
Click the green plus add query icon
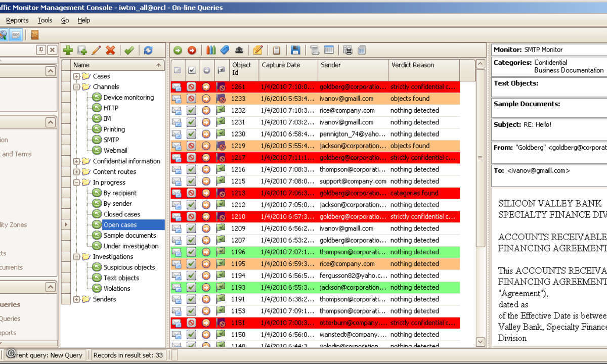click(68, 50)
